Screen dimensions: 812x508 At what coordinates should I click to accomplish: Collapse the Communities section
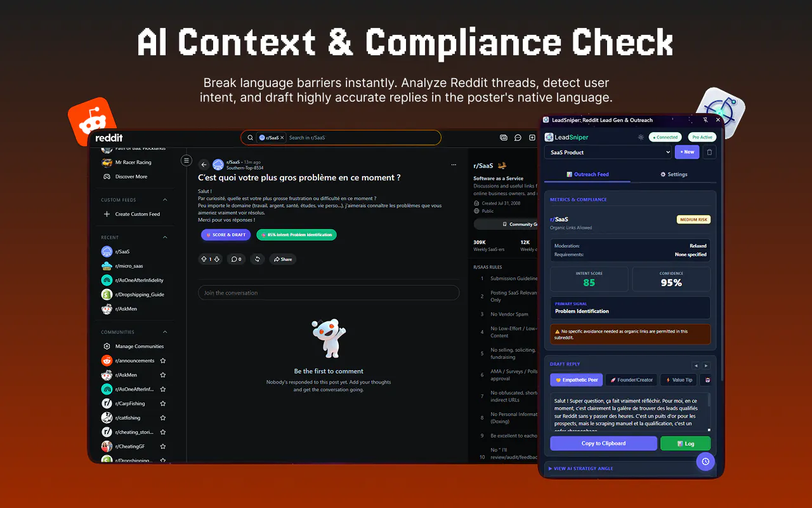pos(165,332)
